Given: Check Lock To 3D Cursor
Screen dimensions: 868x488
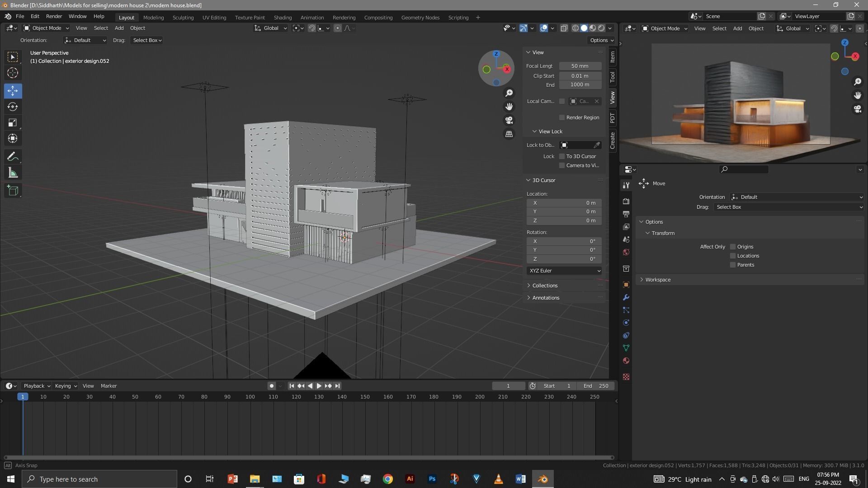Looking at the screenshot, I should [x=562, y=156].
